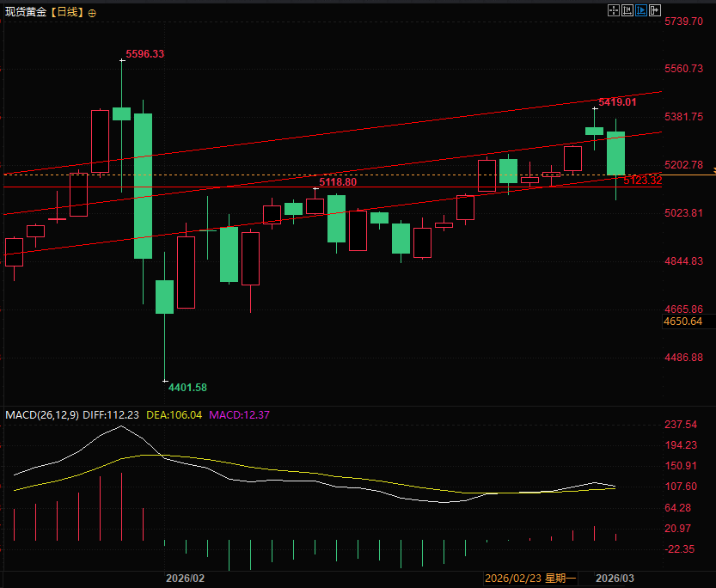716x588 pixels.
Task: Click the -22.35 MACD axis value
Action: 680,549
